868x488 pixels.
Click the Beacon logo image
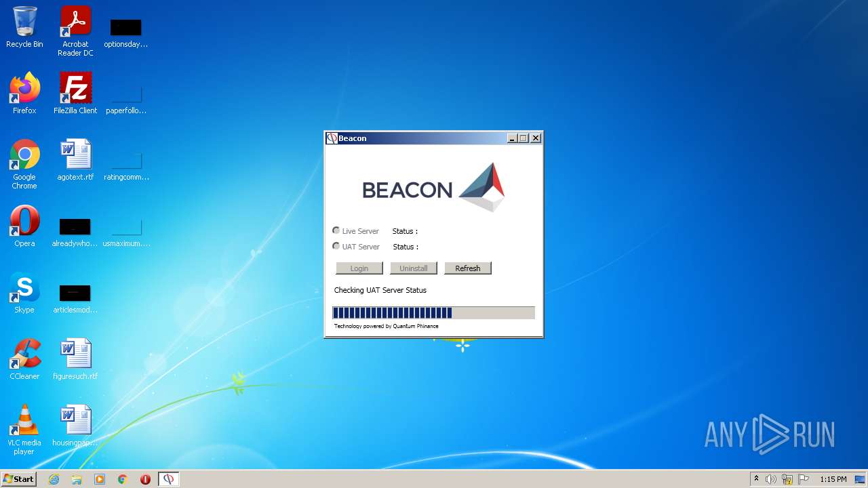pos(433,187)
